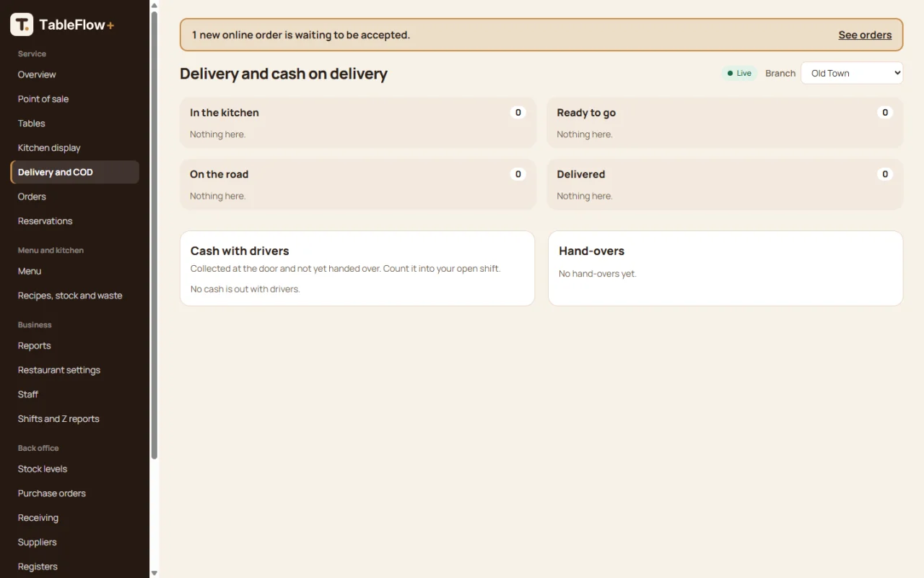
Task: Click the new online order banner message
Action: tap(301, 35)
